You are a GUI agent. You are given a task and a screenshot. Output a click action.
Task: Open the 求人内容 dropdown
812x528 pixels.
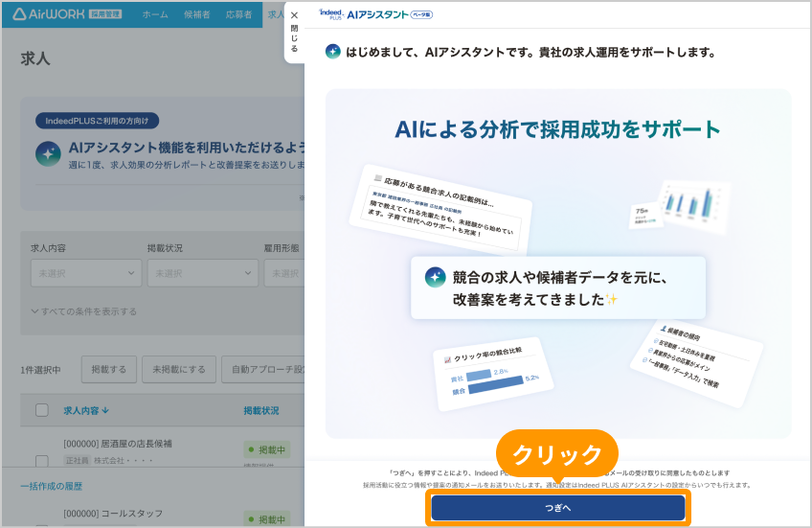click(86, 273)
